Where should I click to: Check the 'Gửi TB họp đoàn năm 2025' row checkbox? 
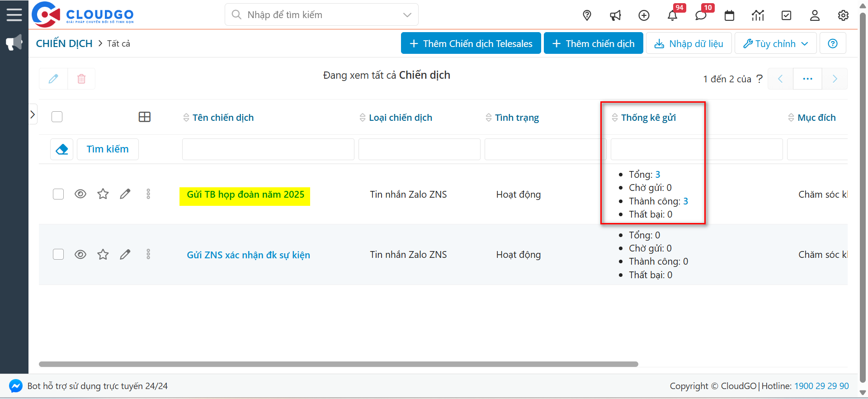pos(58,194)
